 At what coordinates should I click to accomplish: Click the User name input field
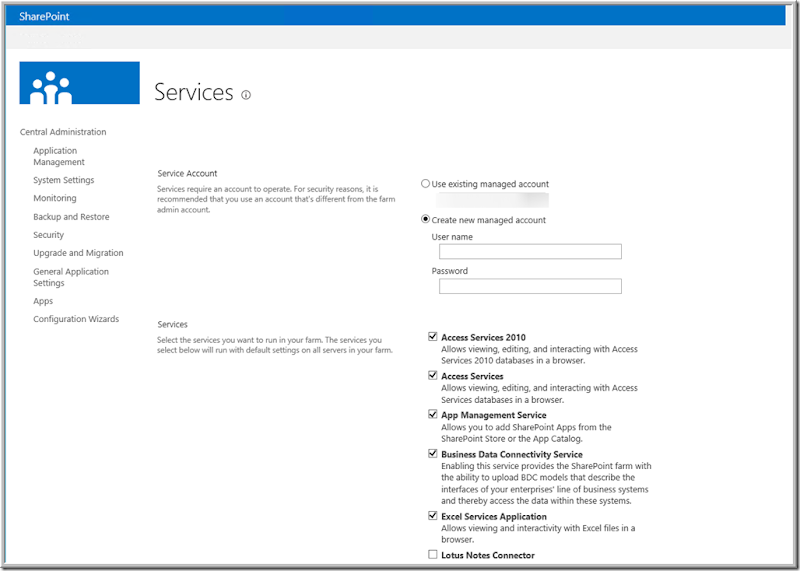click(530, 252)
